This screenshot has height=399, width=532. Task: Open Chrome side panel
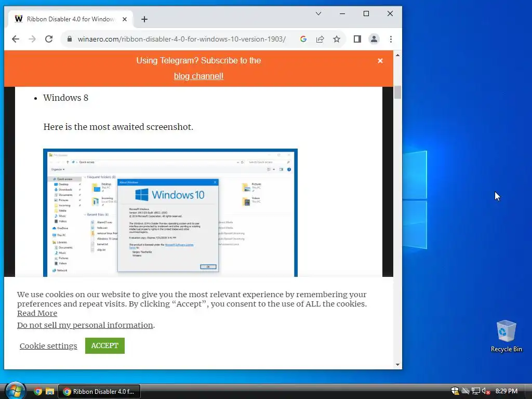tap(357, 39)
